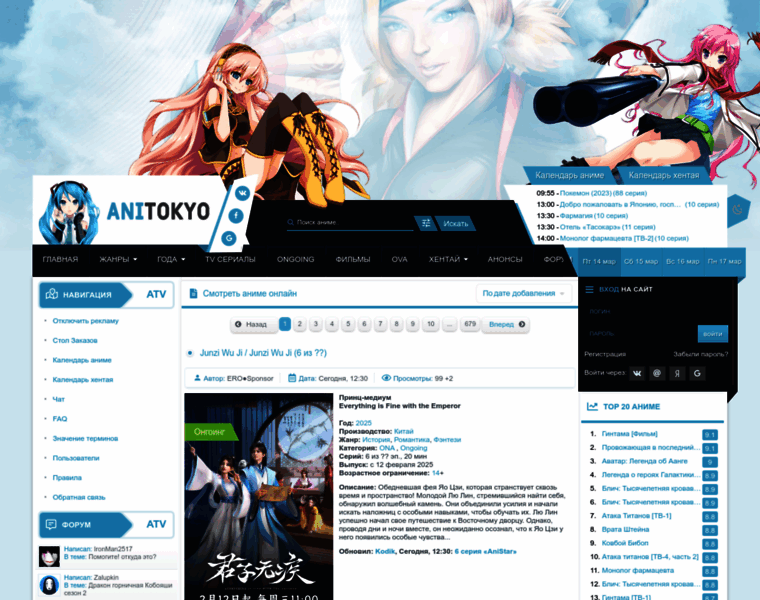The height and width of the screenshot is (600, 760).
Task: Toggle night mode moon icon
Action: (738, 209)
